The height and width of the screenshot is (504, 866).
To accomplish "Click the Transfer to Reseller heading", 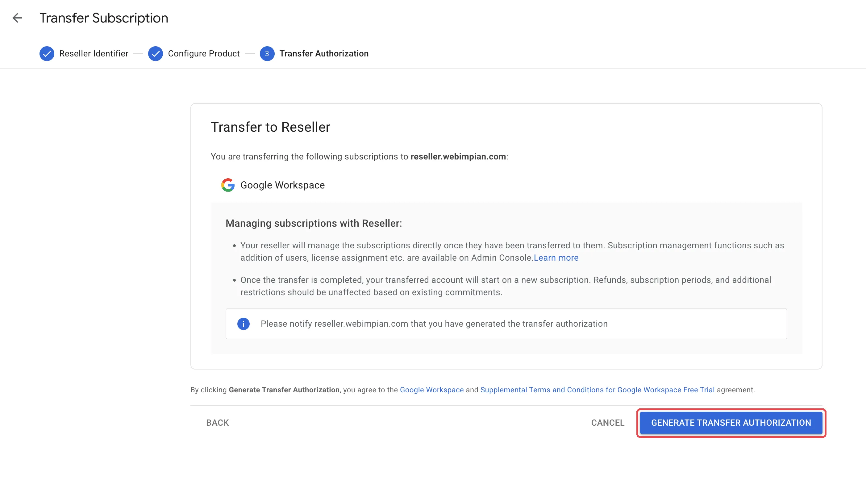I will pyautogui.click(x=270, y=127).
